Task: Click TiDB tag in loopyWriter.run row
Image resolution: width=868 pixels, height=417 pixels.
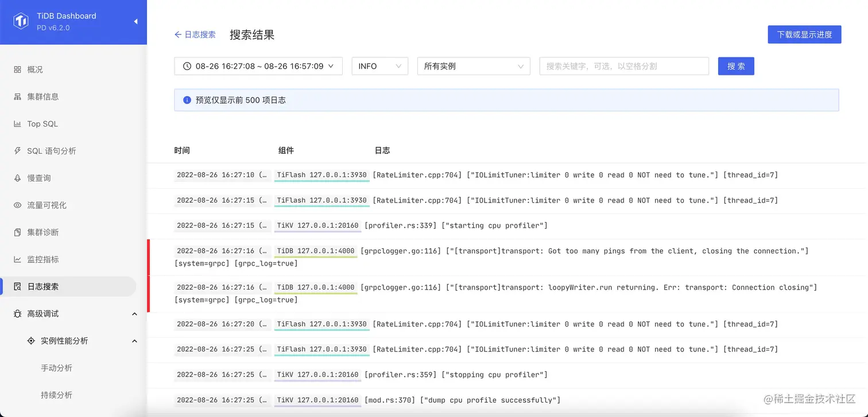Action: pos(315,288)
